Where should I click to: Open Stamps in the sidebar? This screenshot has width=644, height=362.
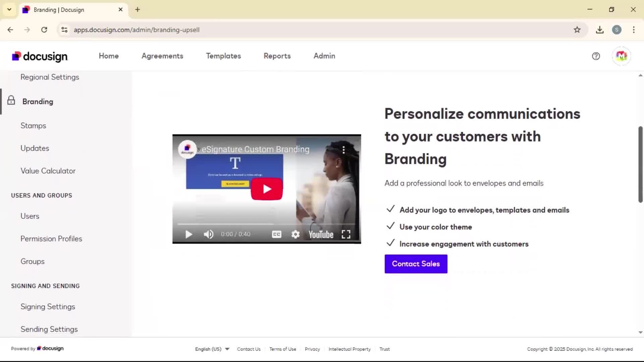tap(33, 126)
